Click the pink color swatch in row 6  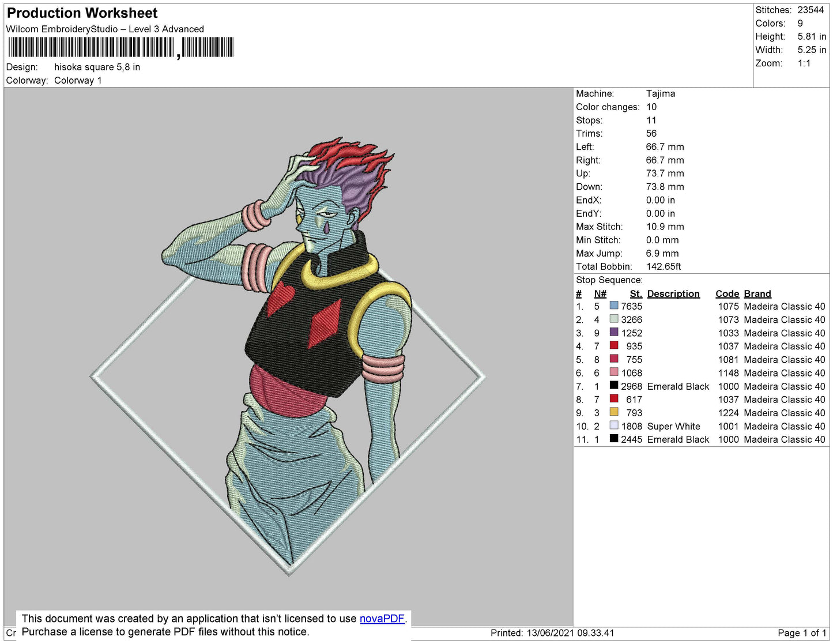click(x=614, y=372)
